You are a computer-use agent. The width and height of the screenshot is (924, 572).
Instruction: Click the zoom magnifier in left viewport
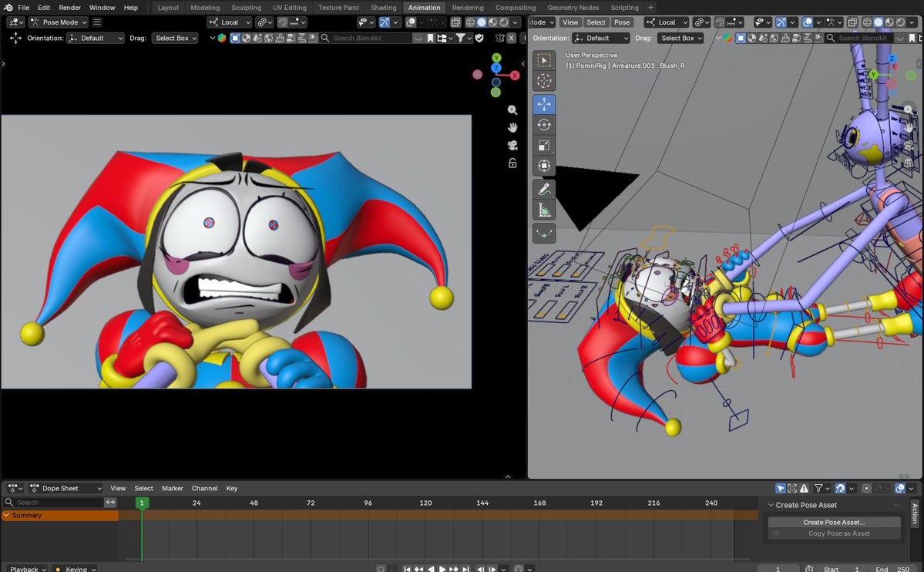tap(512, 110)
